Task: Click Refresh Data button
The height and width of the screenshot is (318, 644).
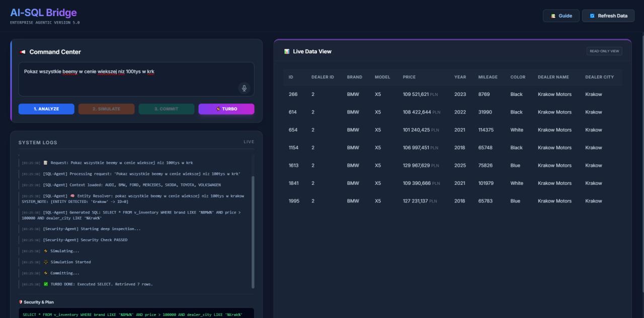Action: (x=608, y=16)
